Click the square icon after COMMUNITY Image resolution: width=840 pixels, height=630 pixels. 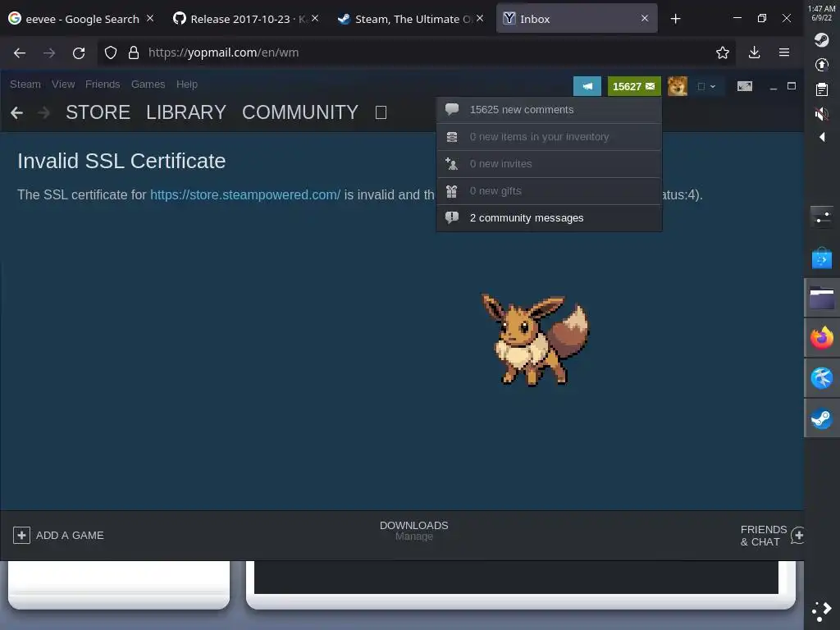tap(381, 112)
